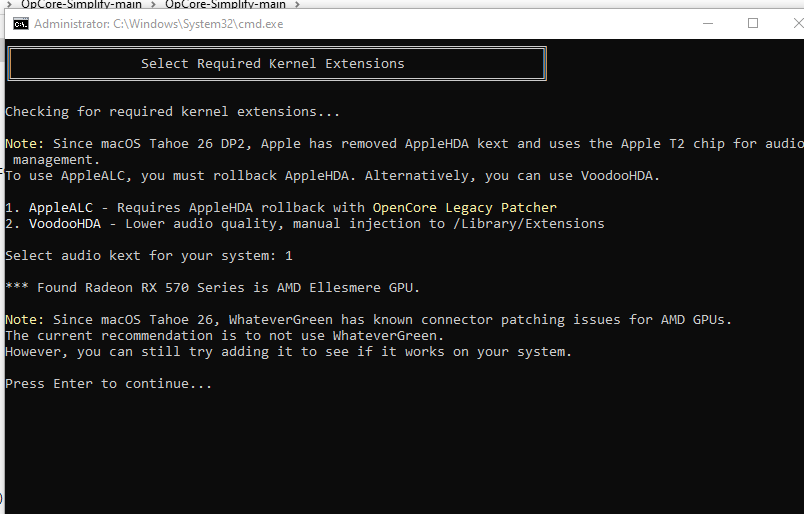Maximize the Administrator cmd.exe window

coord(753,24)
